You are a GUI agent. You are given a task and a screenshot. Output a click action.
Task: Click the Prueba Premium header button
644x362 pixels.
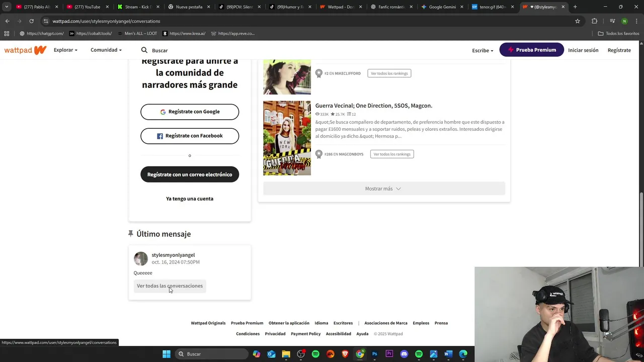coord(532,50)
